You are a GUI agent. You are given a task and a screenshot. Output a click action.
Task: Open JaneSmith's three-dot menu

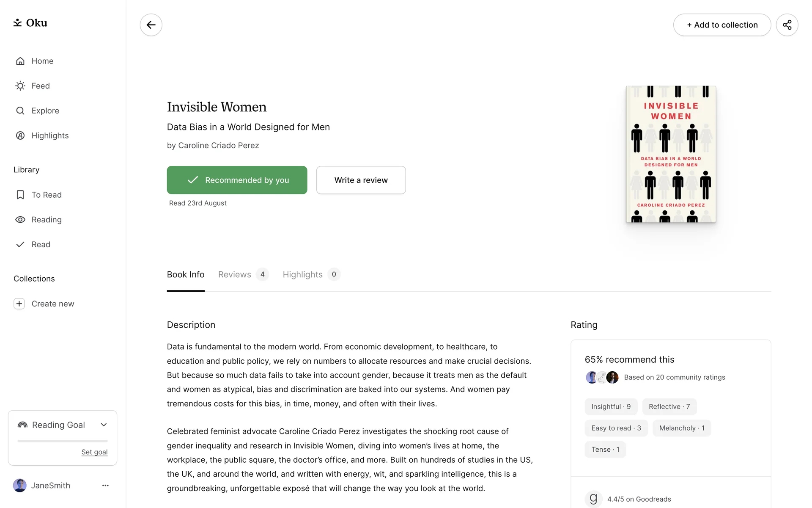105,486
